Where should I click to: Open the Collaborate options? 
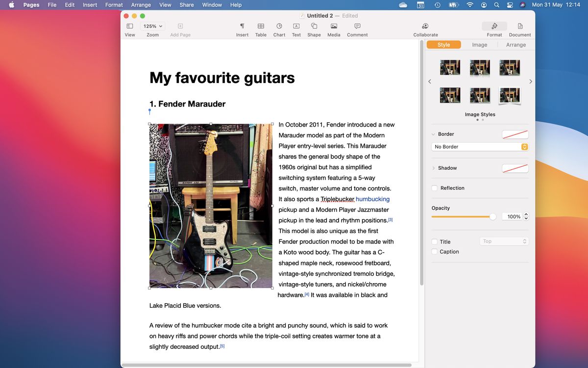(x=425, y=28)
